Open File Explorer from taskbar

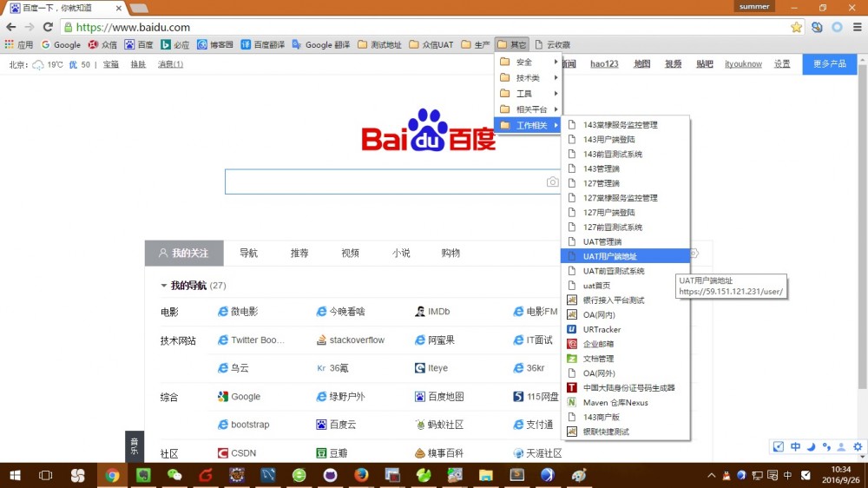click(485, 475)
